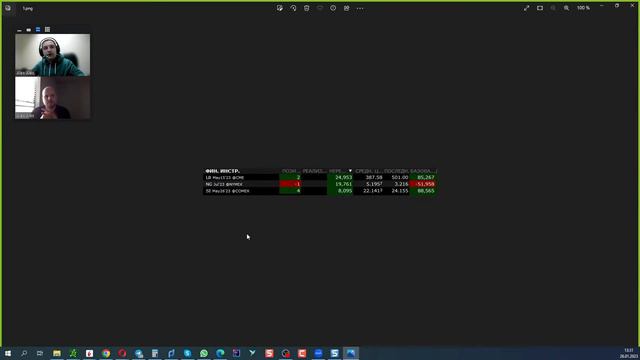Click the 8,095 green value cell
The image size is (640, 360).
pyautogui.click(x=340, y=191)
